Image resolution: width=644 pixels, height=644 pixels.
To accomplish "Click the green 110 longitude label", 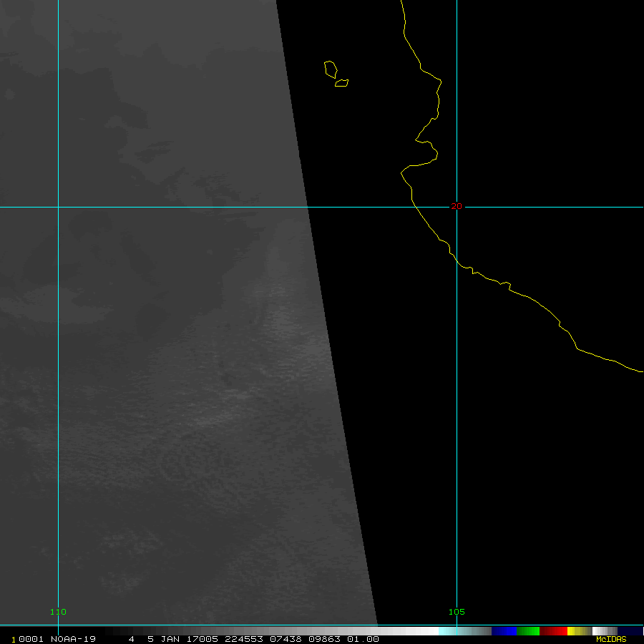I will click(58, 612).
